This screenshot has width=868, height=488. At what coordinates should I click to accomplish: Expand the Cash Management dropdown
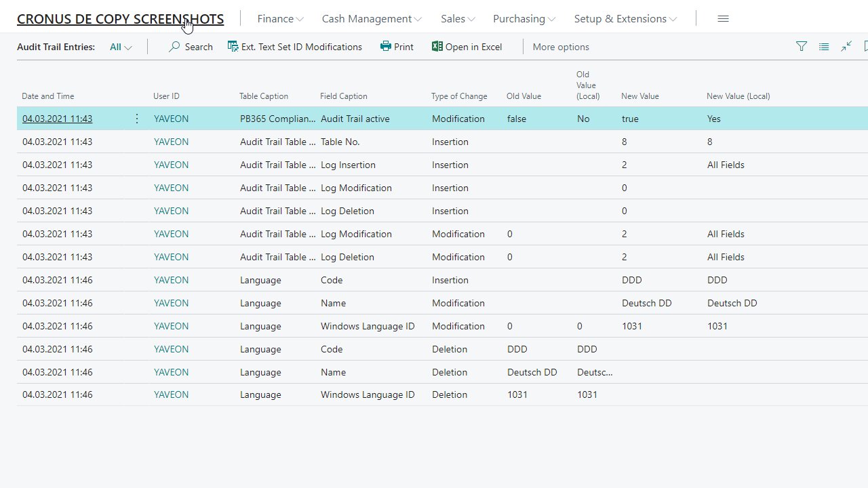pyautogui.click(x=371, y=19)
